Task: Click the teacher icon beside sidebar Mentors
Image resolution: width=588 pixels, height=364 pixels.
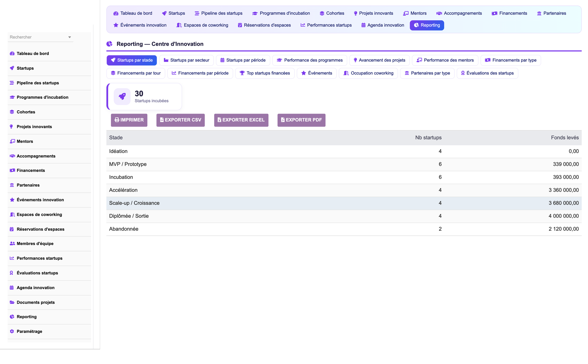Action: [x=12, y=141]
